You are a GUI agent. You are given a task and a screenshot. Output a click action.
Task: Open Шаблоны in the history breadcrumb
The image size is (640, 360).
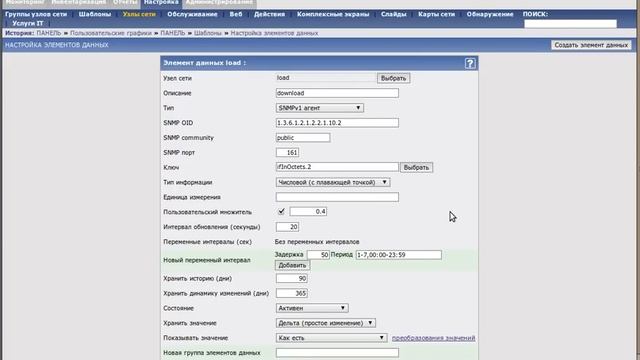[208, 33]
